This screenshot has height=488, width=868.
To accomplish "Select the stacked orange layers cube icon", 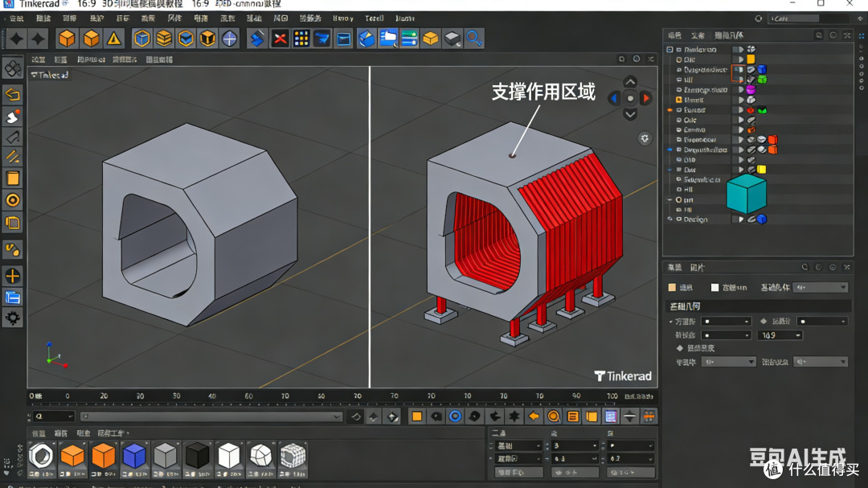I will click(x=164, y=39).
